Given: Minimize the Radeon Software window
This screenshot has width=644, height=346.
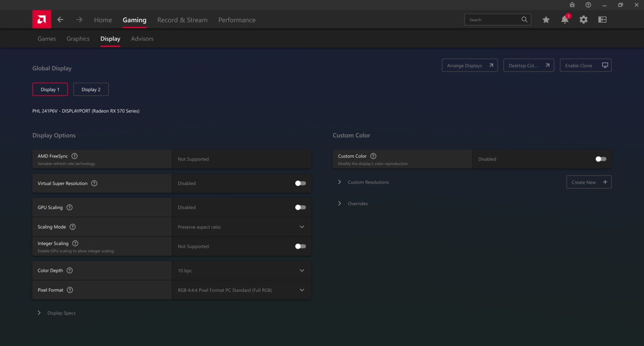Looking at the screenshot, I should pos(604,5).
